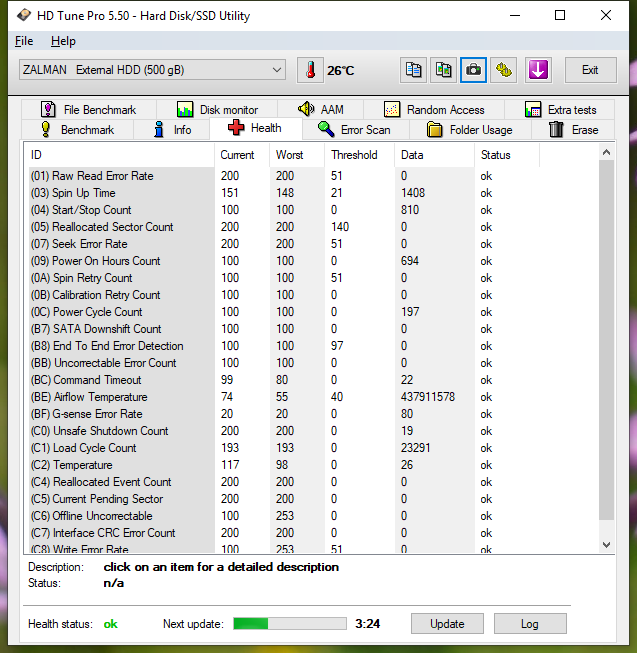Screen dimensions: 637x653
Task: Click the Exit button
Action: point(590,70)
